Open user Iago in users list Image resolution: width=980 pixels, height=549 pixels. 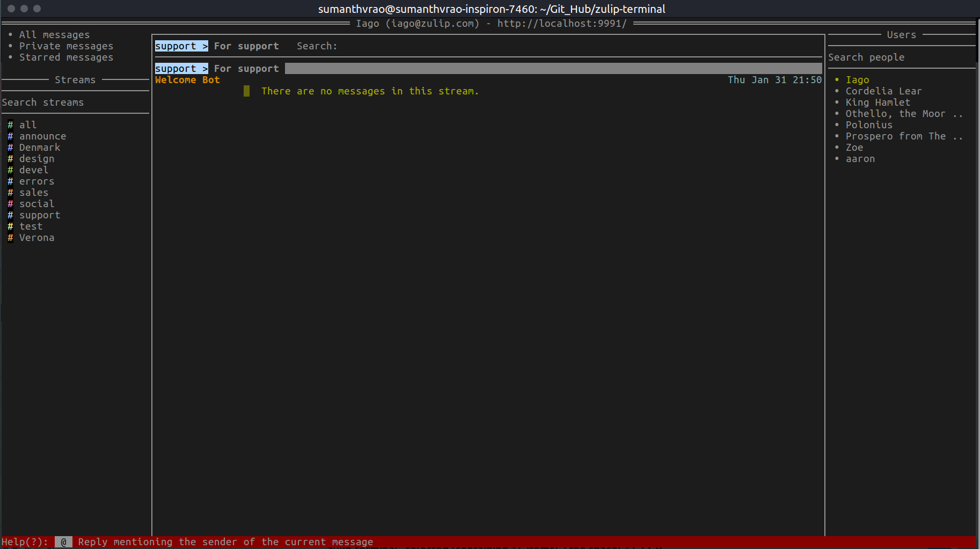tap(857, 80)
